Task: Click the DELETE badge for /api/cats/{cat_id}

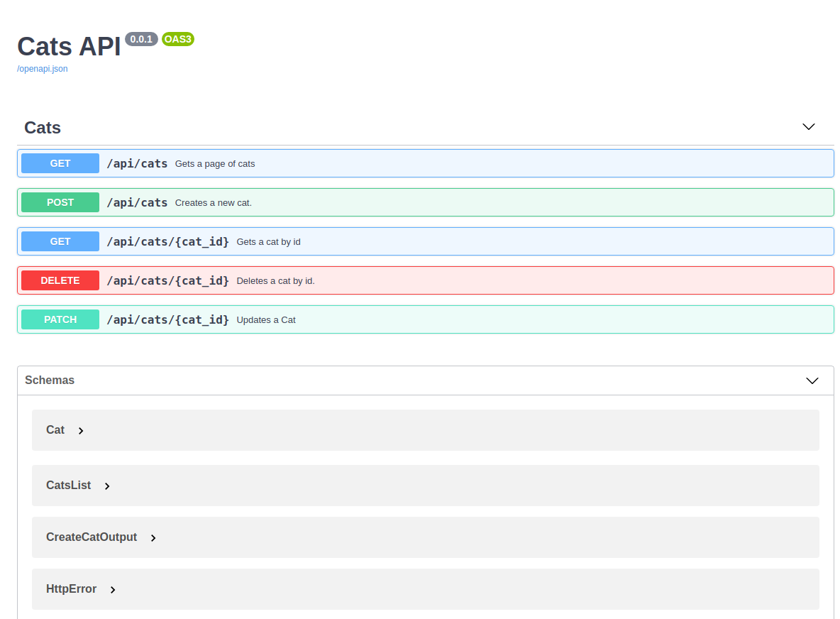Action: 60,280
